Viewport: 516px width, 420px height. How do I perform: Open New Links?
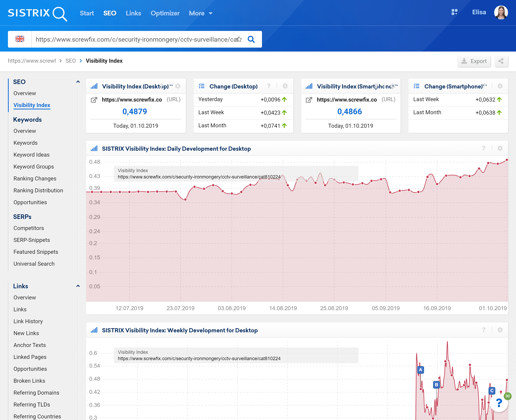pyautogui.click(x=26, y=333)
